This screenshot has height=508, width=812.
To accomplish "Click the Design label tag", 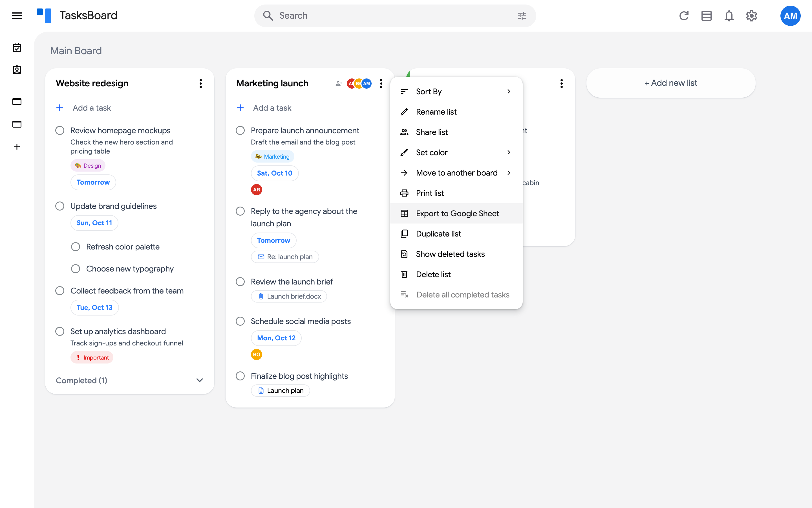I will coord(88,165).
